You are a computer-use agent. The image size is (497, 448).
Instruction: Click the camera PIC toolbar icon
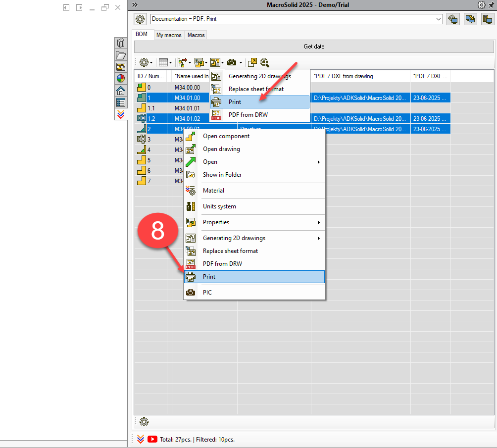point(232,62)
